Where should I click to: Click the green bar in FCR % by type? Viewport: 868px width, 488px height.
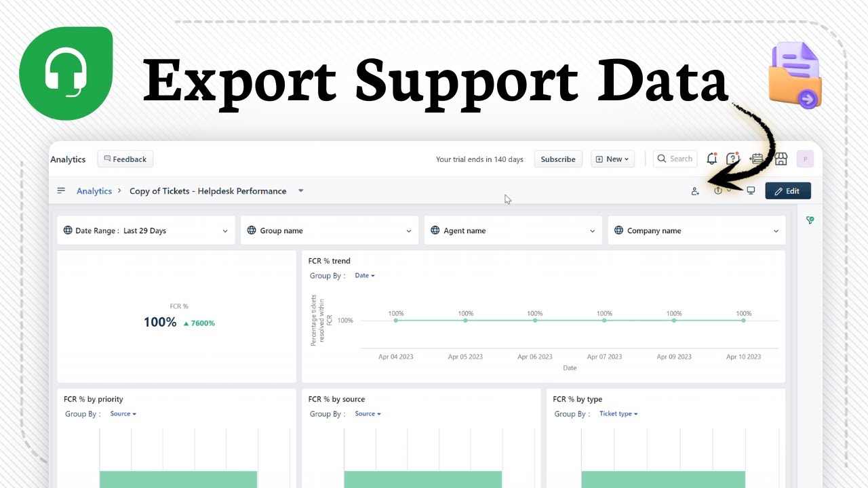(x=663, y=479)
